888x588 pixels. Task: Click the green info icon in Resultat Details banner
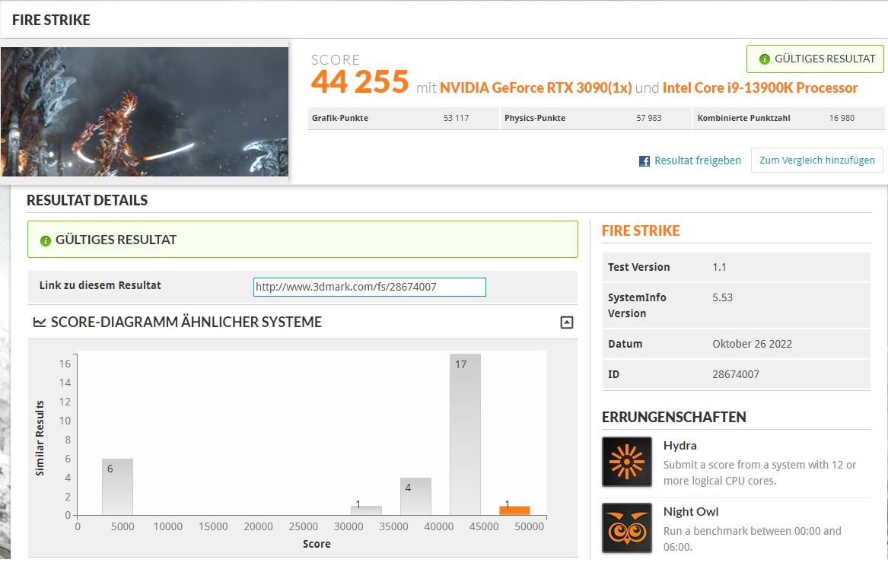46,240
